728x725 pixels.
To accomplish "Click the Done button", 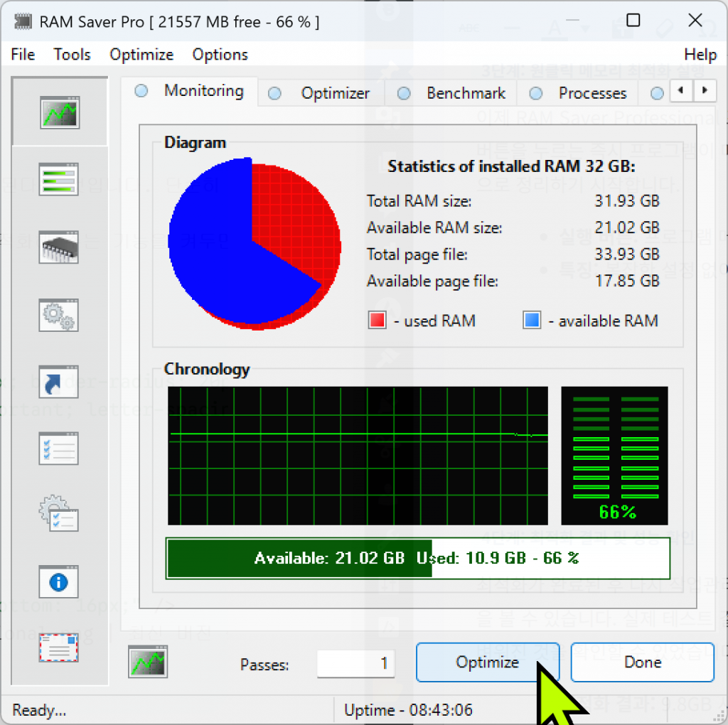I will (x=642, y=662).
